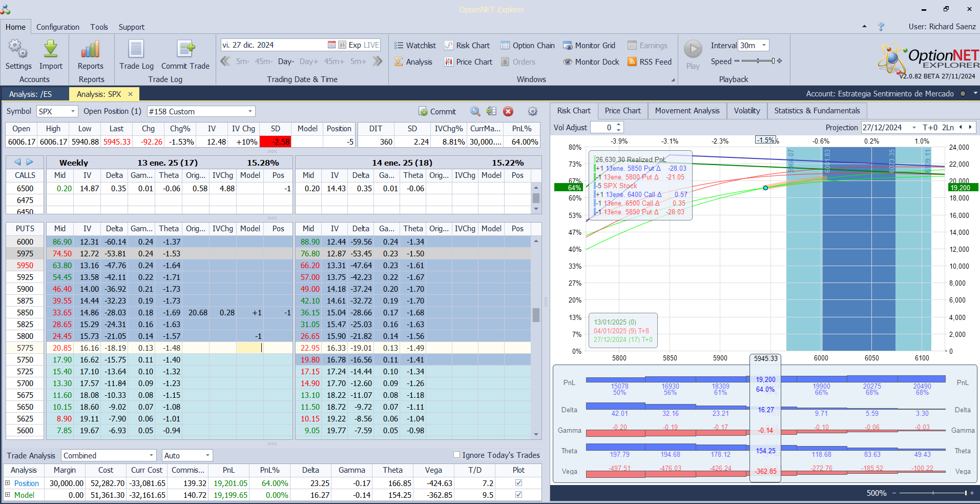
Task: Open the trading date calendar picker
Action: click(331, 45)
